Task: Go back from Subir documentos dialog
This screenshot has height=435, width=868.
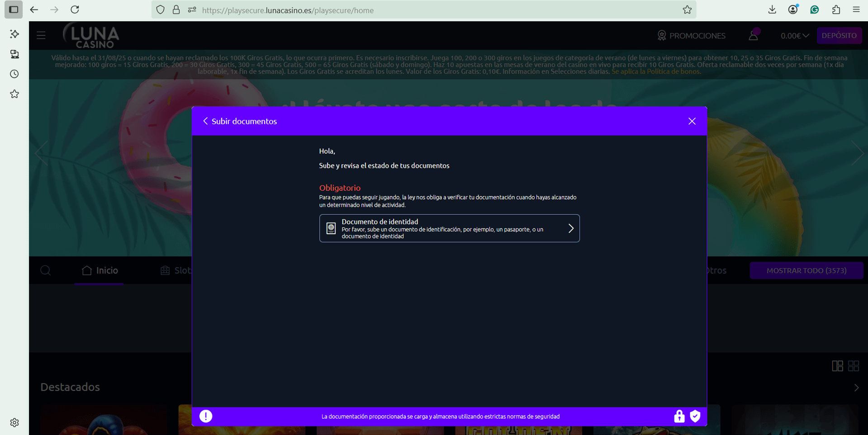Action: point(205,121)
